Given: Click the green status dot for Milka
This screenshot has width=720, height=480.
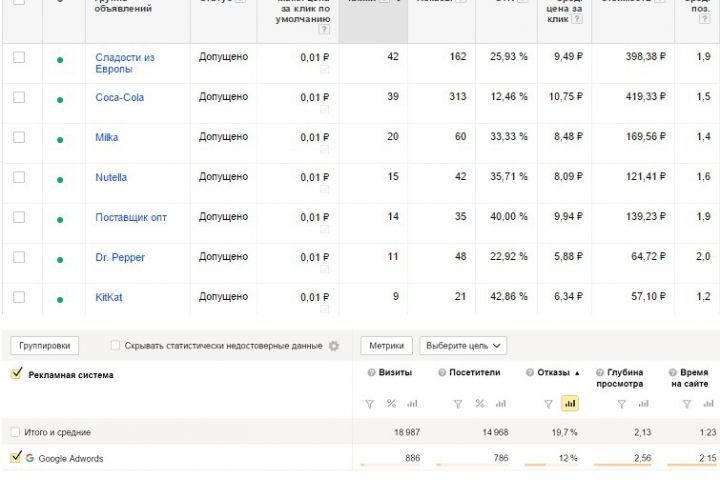Looking at the screenshot, I should 60,140.
